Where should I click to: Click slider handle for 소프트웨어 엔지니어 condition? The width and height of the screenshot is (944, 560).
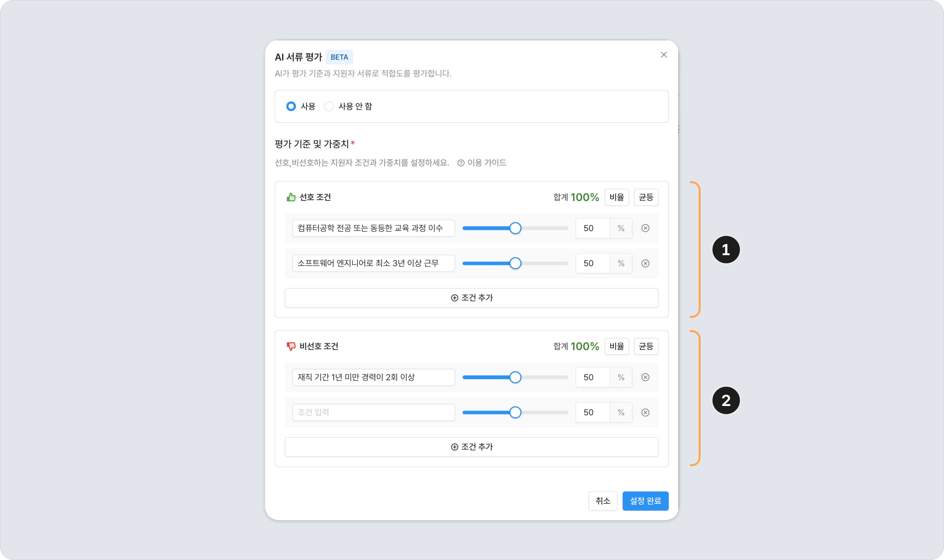tap(515, 263)
